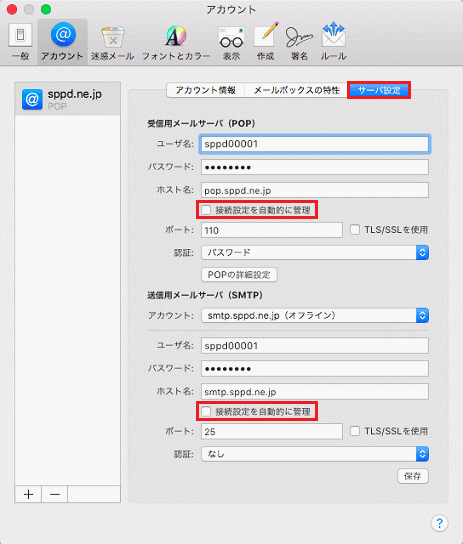
Task: Enable SMTP 接続設定を自動的に管理 checkbox
Action: pyautogui.click(x=206, y=411)
